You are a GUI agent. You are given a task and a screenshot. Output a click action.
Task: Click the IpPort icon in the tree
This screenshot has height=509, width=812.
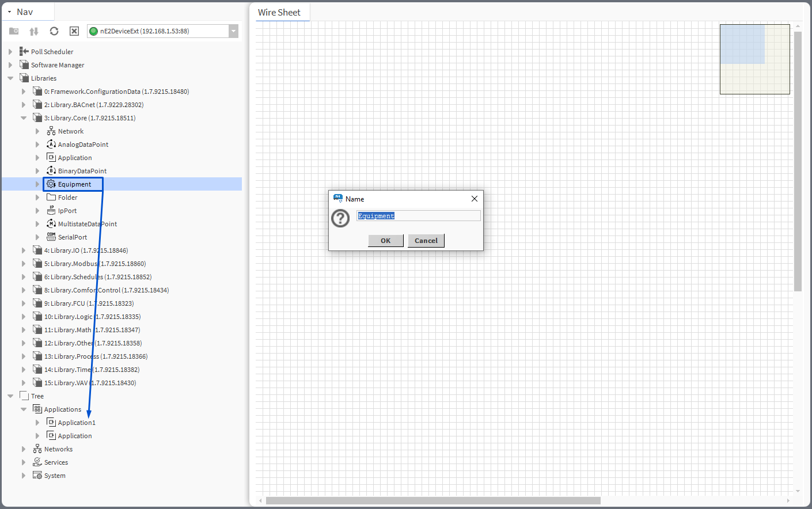(51, 211)
